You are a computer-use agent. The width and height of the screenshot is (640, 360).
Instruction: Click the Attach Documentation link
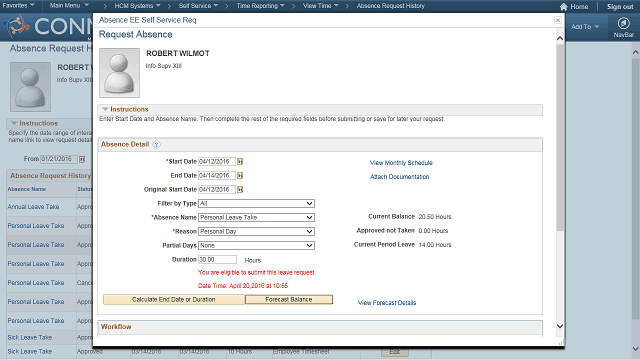click(x=399, y=177)
